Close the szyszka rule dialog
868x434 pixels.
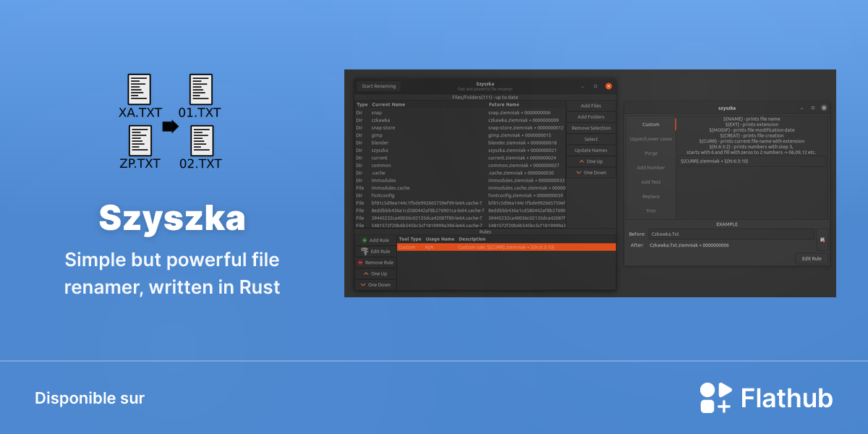(824, 108)
